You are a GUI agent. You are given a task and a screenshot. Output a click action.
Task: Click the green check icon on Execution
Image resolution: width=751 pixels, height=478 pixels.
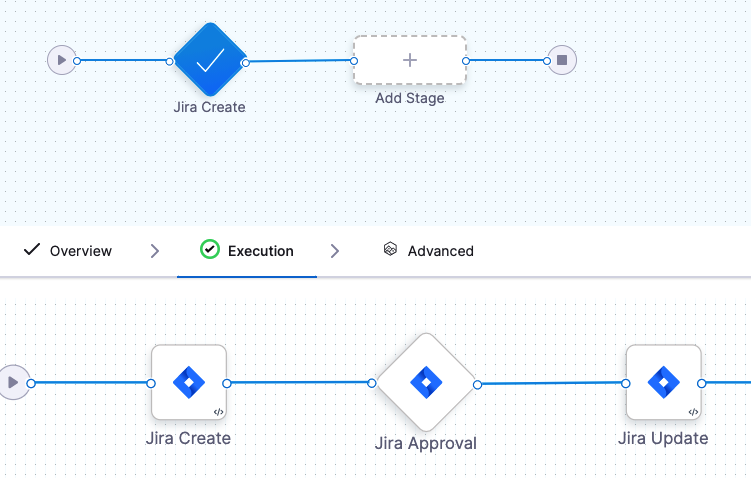209,250
